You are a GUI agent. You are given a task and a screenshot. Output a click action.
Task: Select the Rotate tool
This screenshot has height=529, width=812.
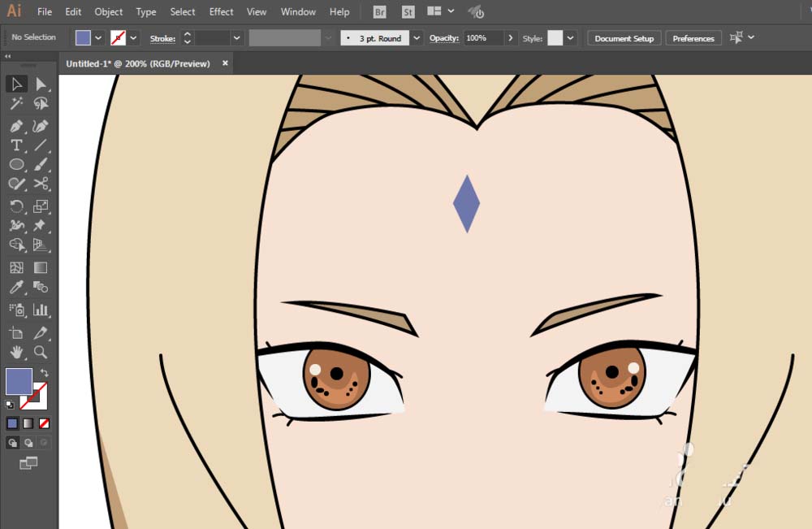pos(16,206)
